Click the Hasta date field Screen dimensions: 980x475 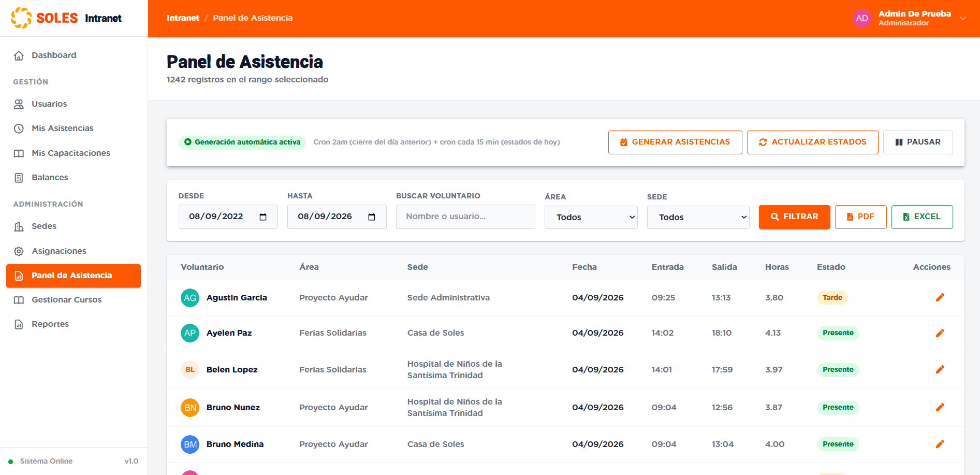[337, 217]
